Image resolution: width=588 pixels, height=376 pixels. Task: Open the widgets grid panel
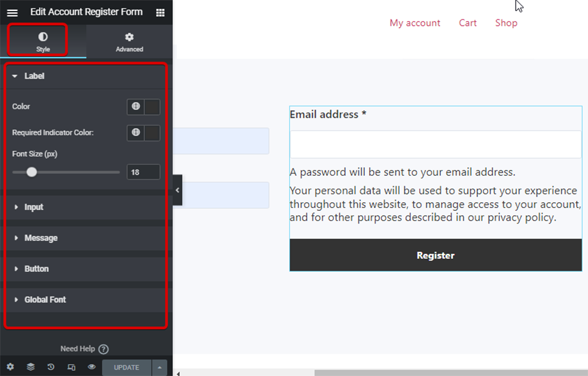(x=160, y=12)
